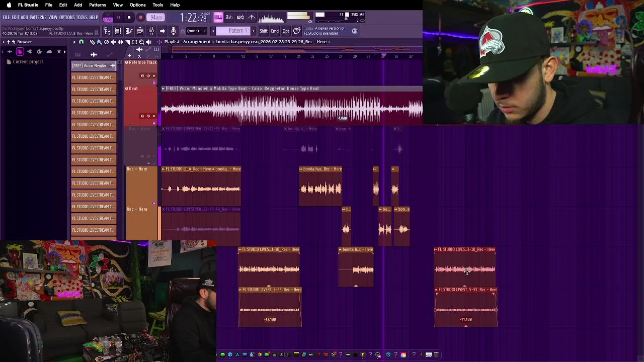
Task: Open the File menu in macOS bar
Action: (x=49, y=5)
